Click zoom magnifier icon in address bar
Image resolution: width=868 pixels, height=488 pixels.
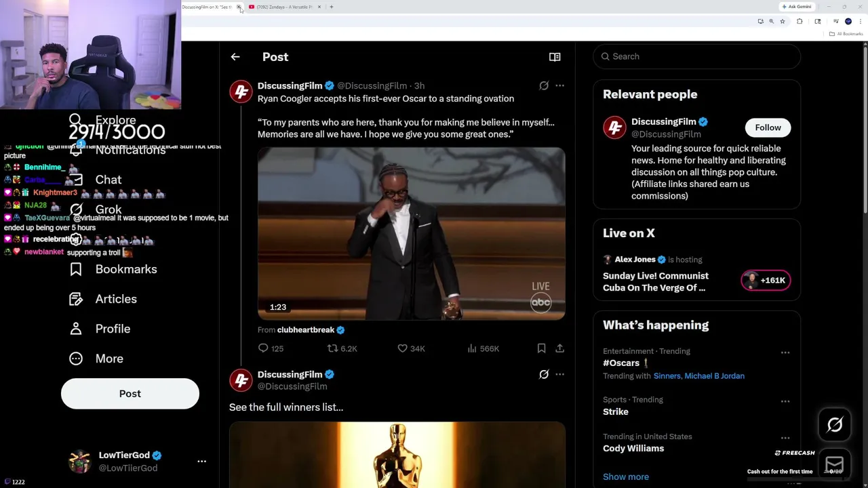771,22
